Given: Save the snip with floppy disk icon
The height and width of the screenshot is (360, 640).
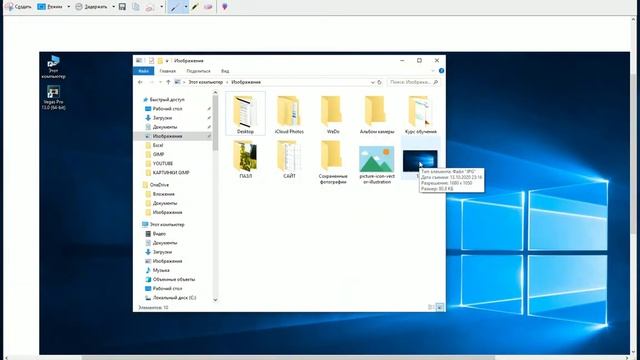Looking at the screenshot, I should coord(122,7).
